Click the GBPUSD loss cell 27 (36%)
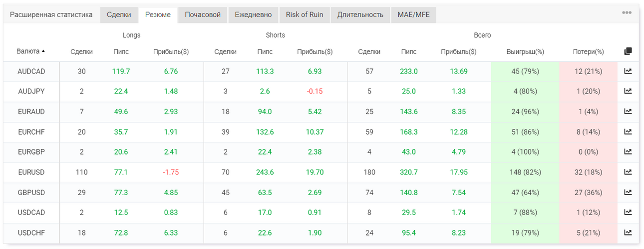The width and height of the screenshot is (644, 249). 589,192
